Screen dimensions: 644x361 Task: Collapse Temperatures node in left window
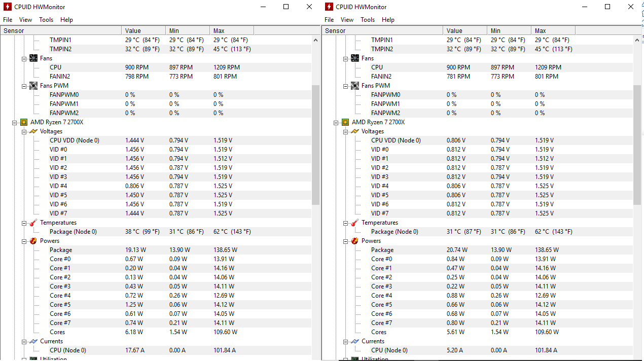(x=24, y=223)
